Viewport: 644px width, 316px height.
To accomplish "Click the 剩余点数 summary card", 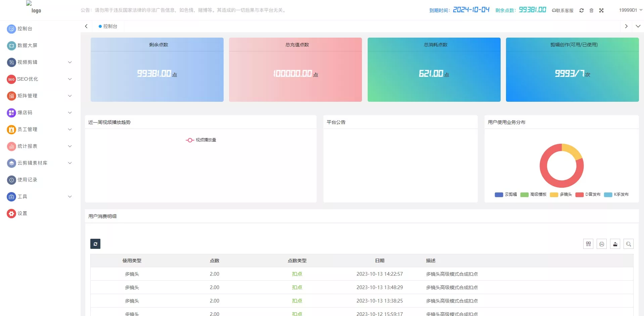I will tap(157, 70).
